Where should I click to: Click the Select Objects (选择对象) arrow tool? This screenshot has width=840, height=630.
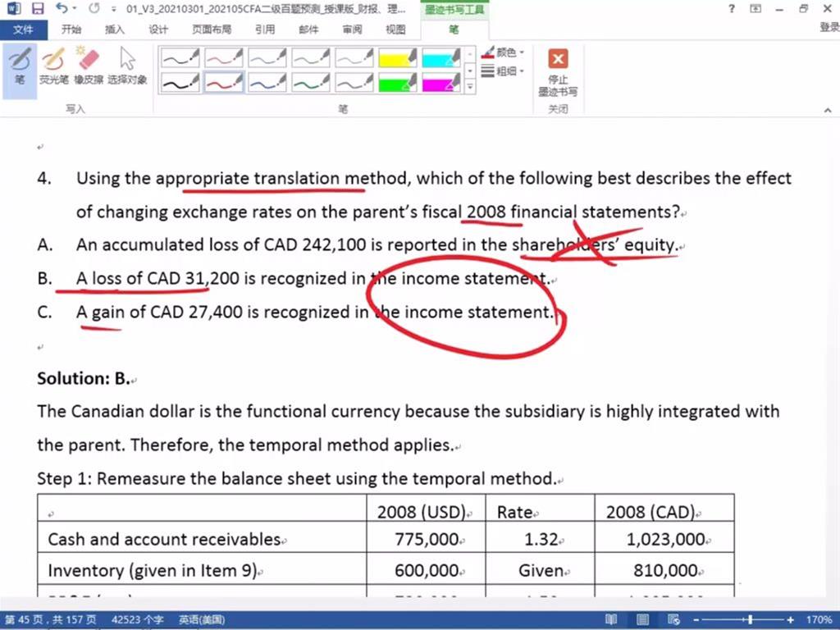click(x=127, y=66)
